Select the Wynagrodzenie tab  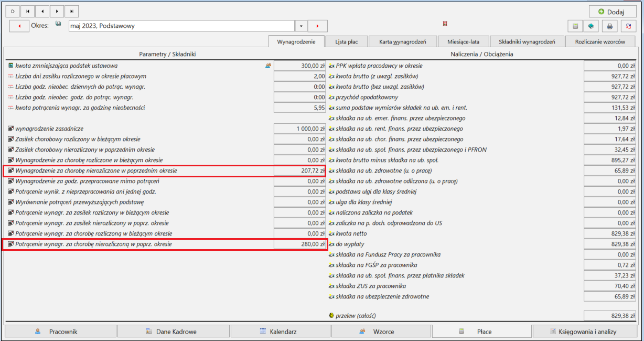(296, 41)
